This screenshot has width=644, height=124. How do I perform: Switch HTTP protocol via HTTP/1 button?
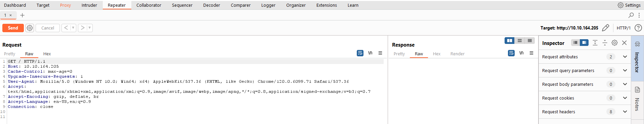(x=624, y=28)
